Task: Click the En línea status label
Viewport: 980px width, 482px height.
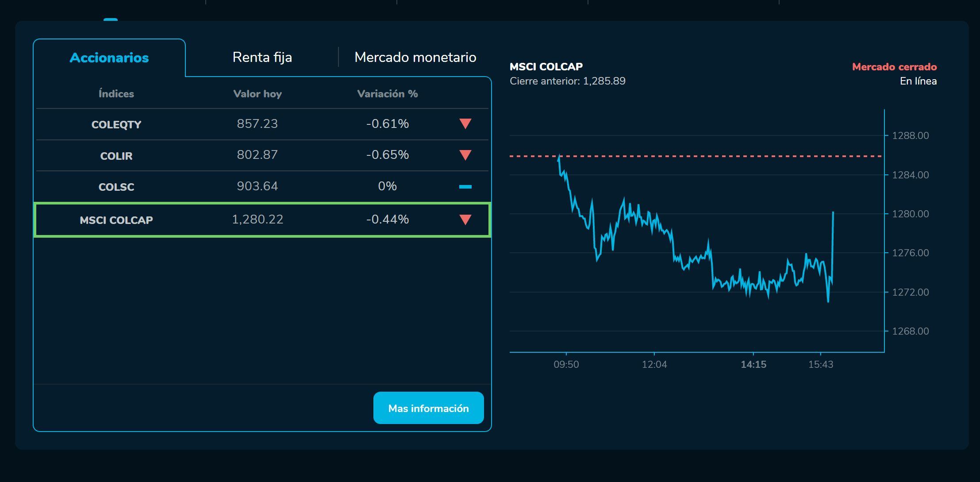Action: (918, 81)
